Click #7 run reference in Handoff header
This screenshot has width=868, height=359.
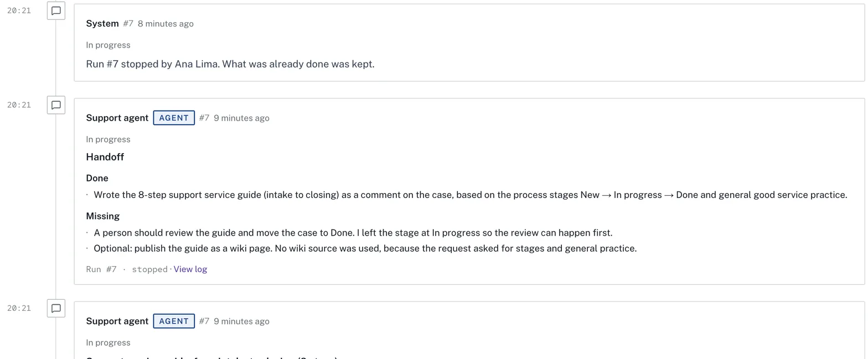pyautogui.click(x=204, y=118)
